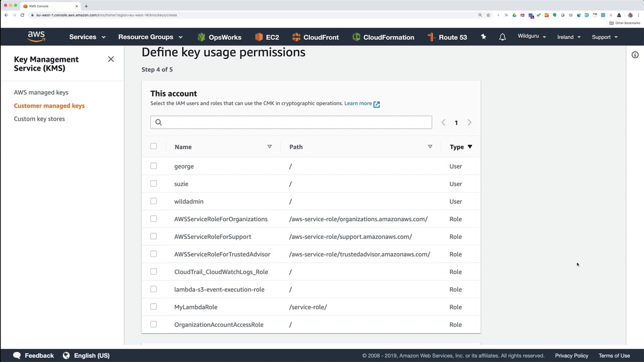Open the CloudFormation shortcut icon
644x362 pixels.
(x=356, y=37)
